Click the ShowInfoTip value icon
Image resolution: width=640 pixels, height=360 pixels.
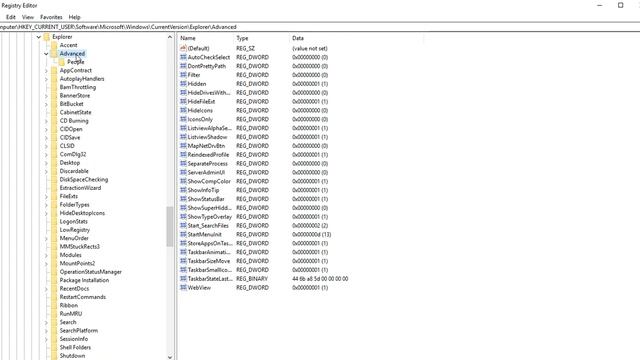pyautogui.click(x=183, y=190)
